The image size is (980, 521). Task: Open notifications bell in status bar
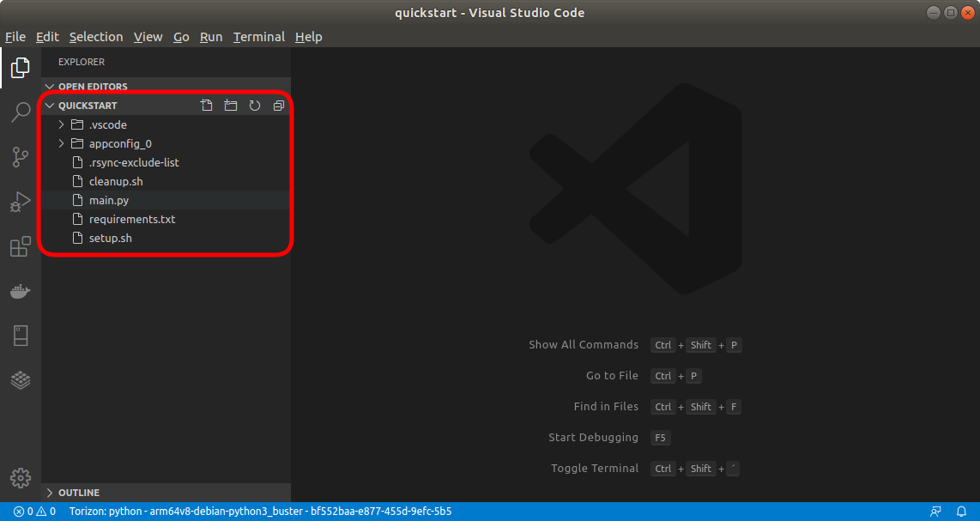click(962, 512)
